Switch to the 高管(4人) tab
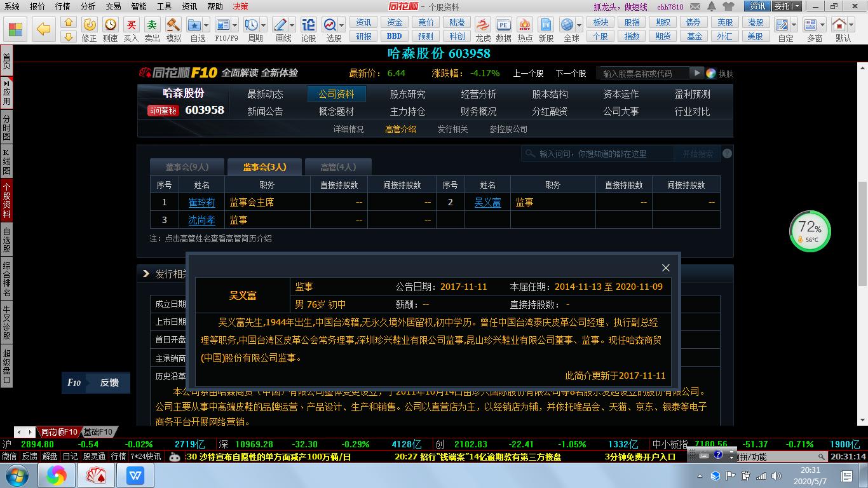Image resolution: width=868 pixels, height=488 pixels. click(338, 167)
